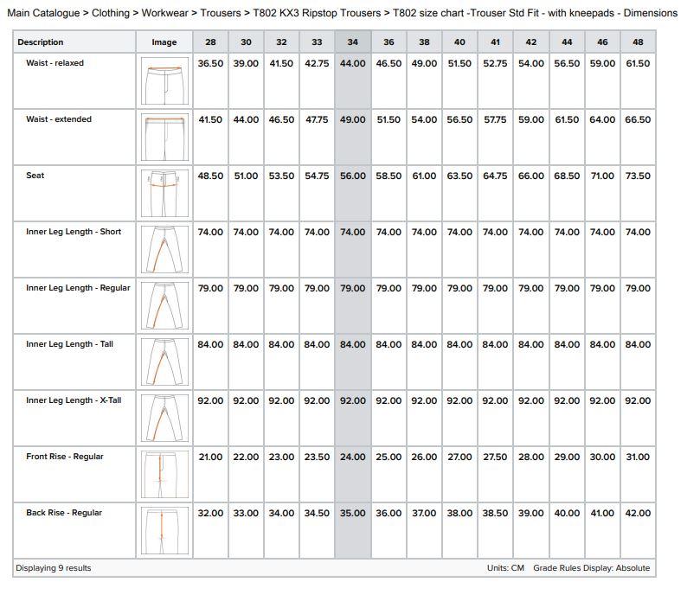Open the Seat measurement diagram image
Image resolution: width=700 pixels, height=595 pixels.
click(164, 193)
